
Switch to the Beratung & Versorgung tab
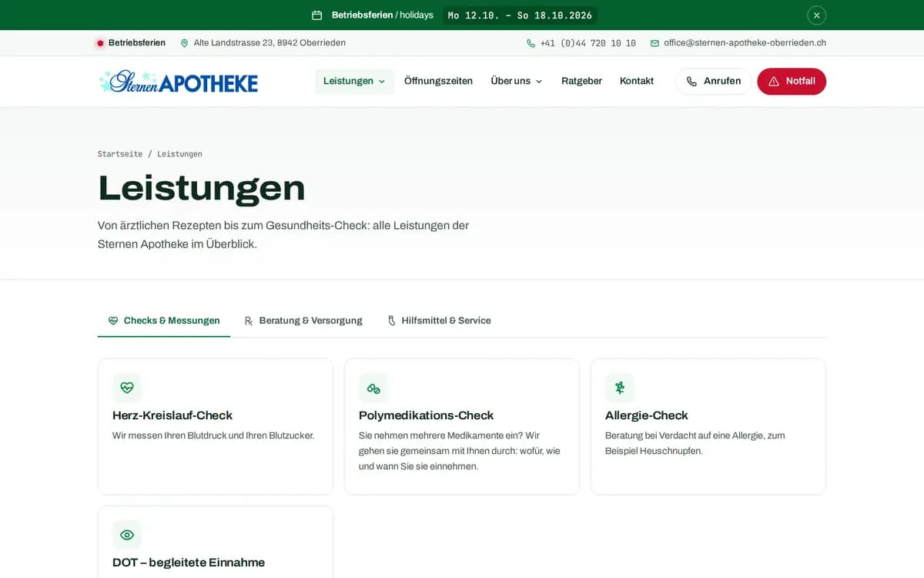pyautogui.click(x=303, y=321)
